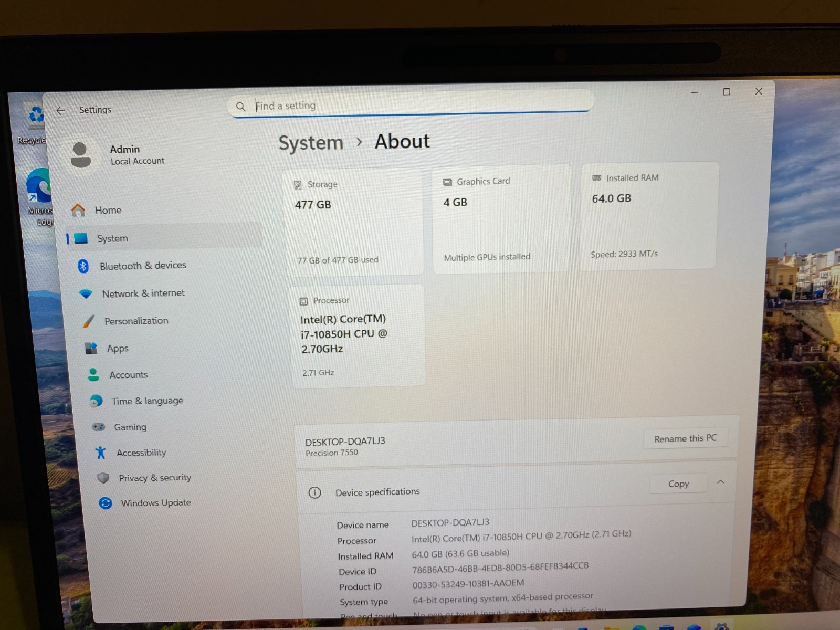Select the Device name value in specifications

click(x=450, y=522)
